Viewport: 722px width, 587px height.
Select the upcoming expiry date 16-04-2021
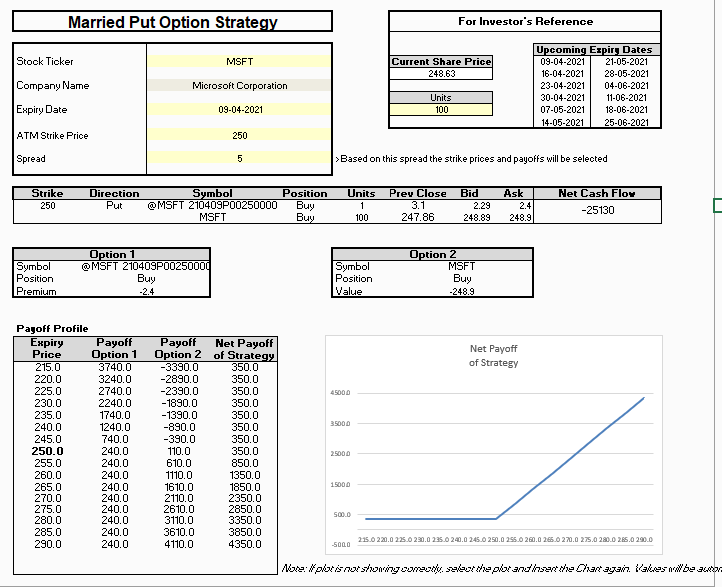coord(562,74)
